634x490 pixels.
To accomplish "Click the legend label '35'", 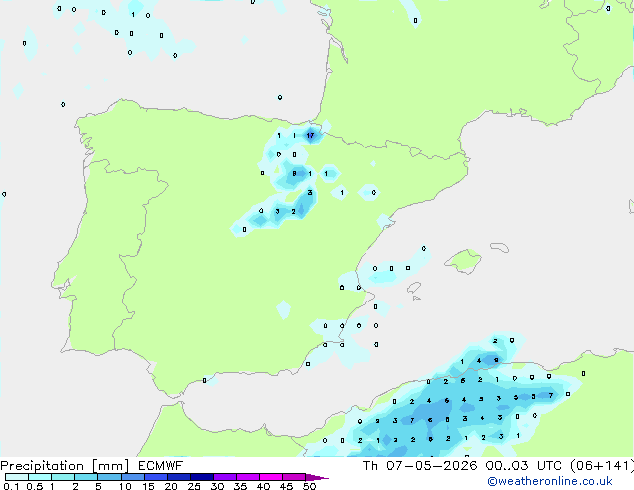I will pyautogui.click(x=240, y=486).
